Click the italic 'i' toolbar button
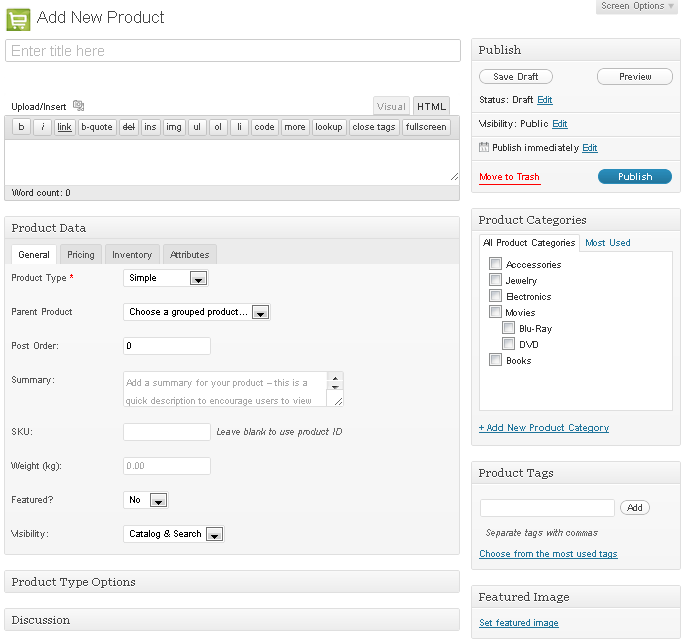Image resolution: width=688 pixels, height=643 pixels. tap(43, 127)
